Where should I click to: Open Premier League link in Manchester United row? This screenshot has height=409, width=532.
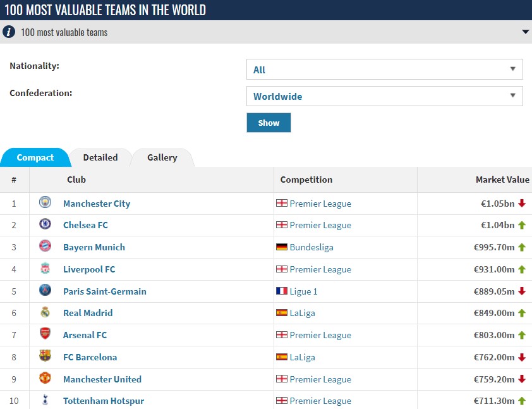[x=320, y=379]
